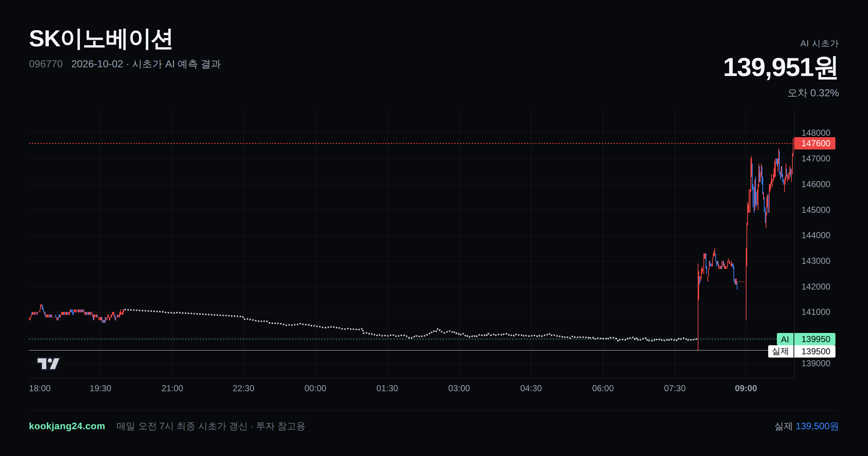Click the 07:30 time axis label

675,388
